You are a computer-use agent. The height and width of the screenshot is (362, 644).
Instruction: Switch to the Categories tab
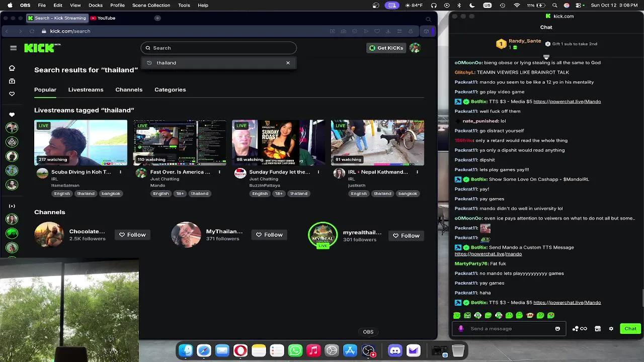tap(170, 89)
